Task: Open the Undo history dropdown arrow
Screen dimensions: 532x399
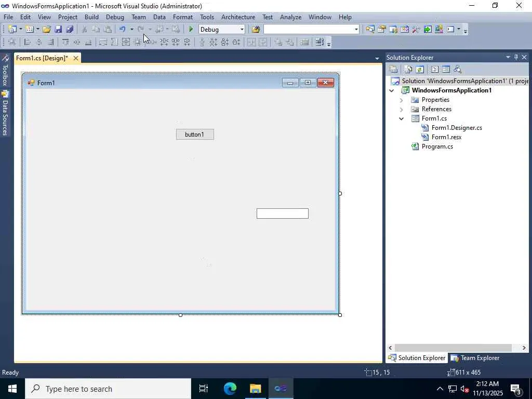Action: 131,29
